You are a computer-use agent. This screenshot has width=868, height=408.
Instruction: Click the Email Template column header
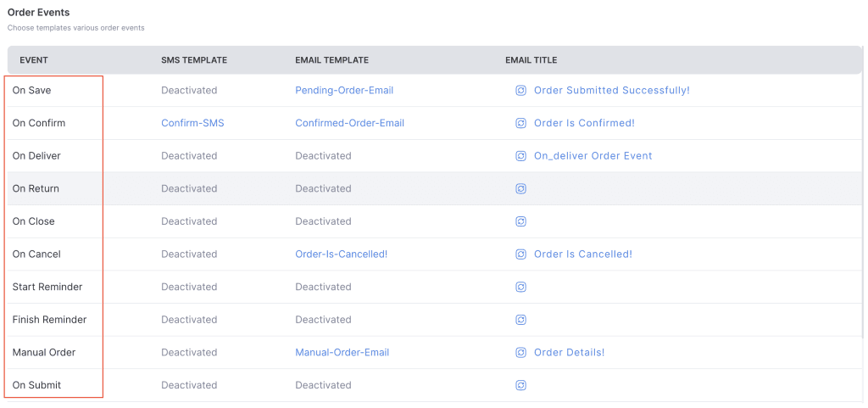click(x=331, y=60)
